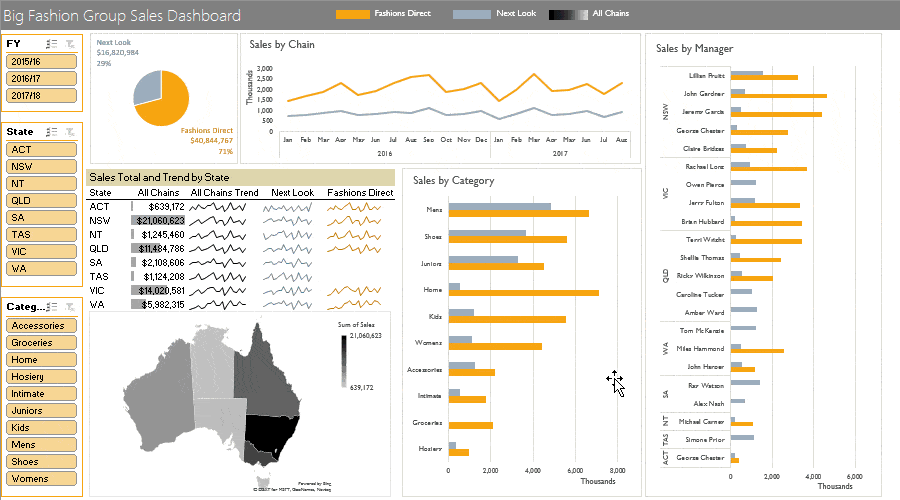Click the Sales by Manager chart title
Screen dimensions: 900x500
pos(695,49)
